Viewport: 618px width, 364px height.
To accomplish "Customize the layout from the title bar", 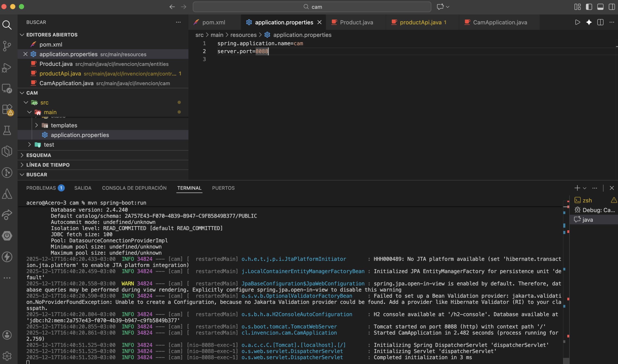I will click(x=577, y=7).
